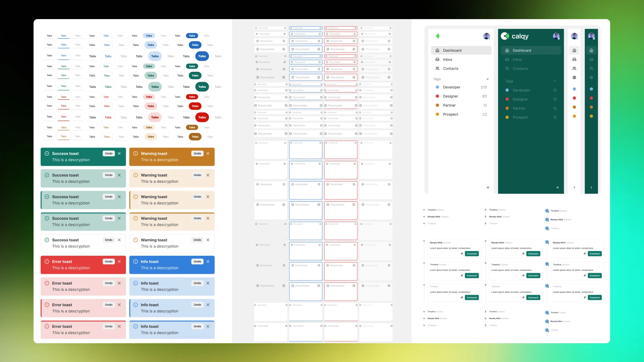Click the check icon on the solid green Success toast
Viewport: 644px width, 362px height.
[47, 154]
